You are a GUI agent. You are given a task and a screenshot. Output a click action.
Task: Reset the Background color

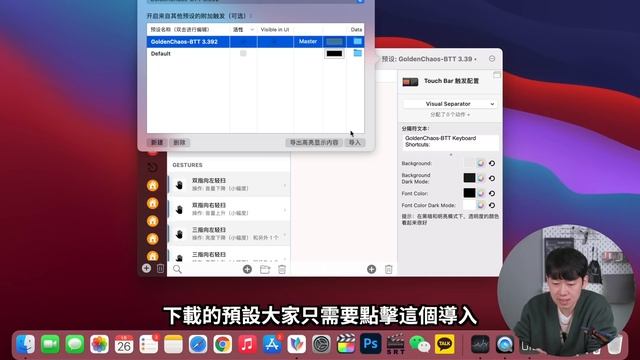point(492,163)
